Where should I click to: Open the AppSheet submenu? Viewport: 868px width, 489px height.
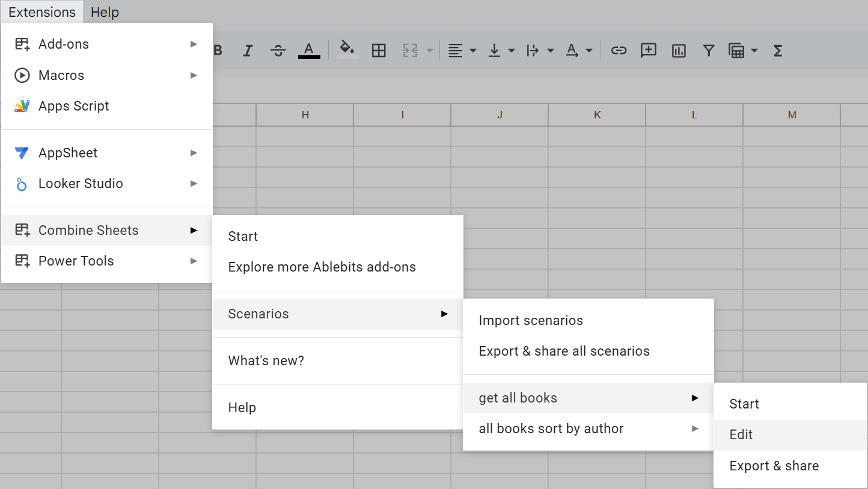[107, 153]
